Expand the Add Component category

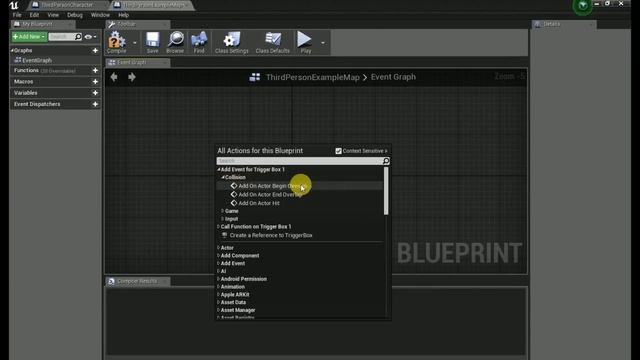(218, 255)
